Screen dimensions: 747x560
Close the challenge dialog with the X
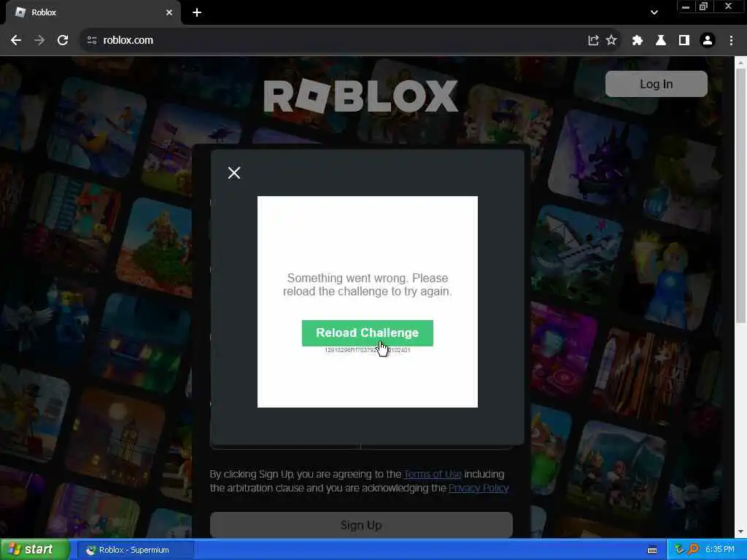234,173
